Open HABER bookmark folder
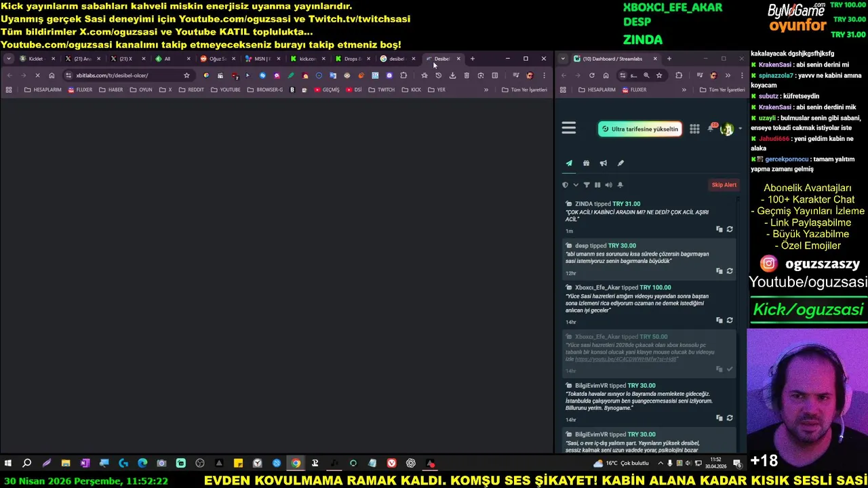Screen dimensions: 868x488 [111, 89]
